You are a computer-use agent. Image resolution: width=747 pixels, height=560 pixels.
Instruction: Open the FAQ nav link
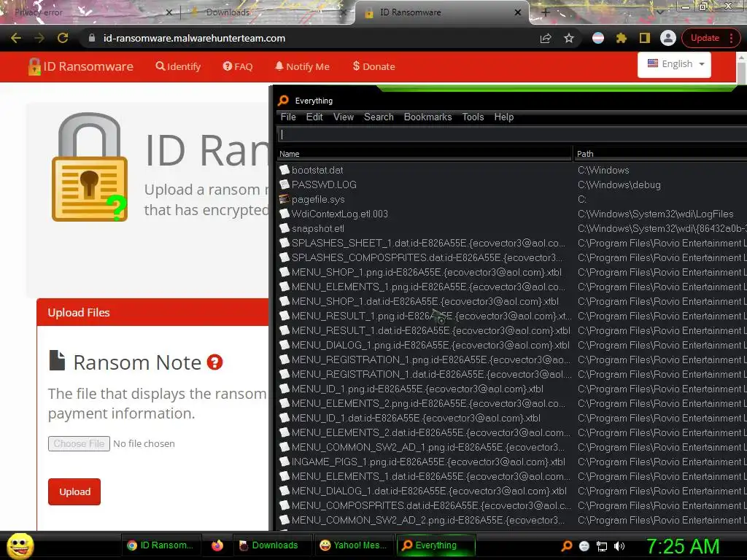pos(238,66)
